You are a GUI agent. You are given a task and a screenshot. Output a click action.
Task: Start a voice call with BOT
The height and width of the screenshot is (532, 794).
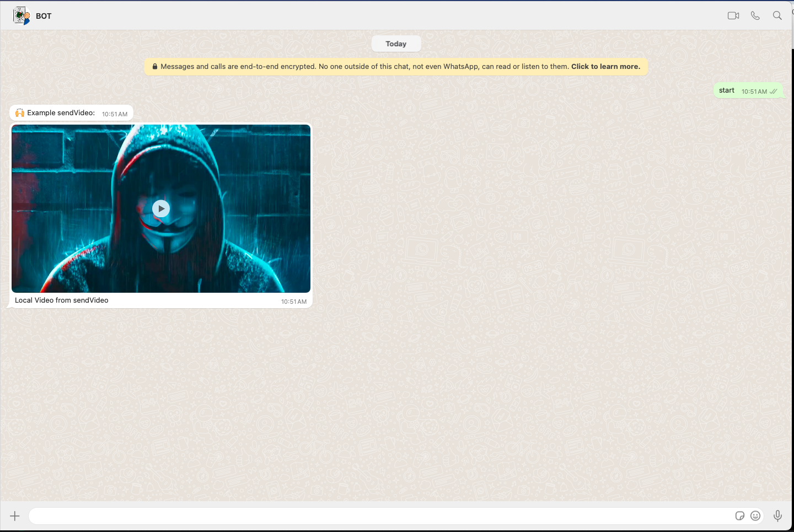755,15
